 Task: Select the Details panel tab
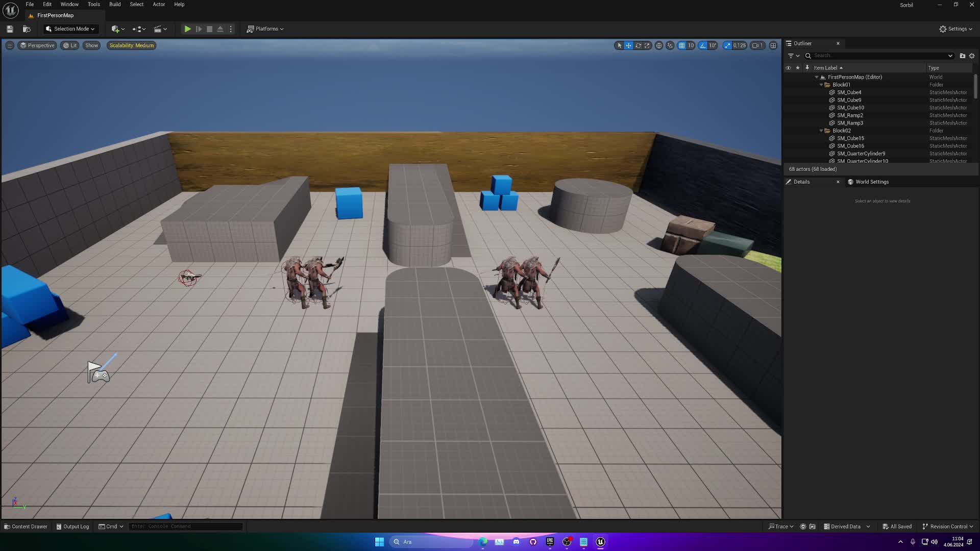[802, 182]
